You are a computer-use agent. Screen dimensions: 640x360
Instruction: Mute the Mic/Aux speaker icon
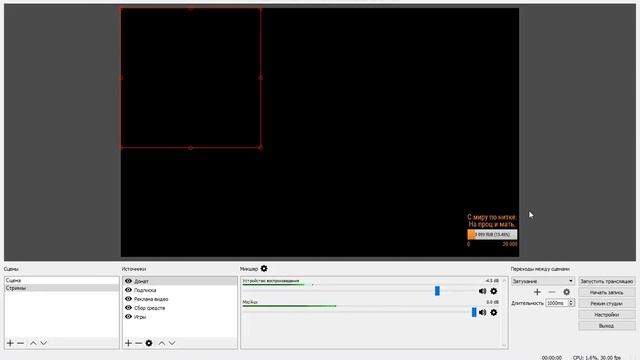(482, 312)
